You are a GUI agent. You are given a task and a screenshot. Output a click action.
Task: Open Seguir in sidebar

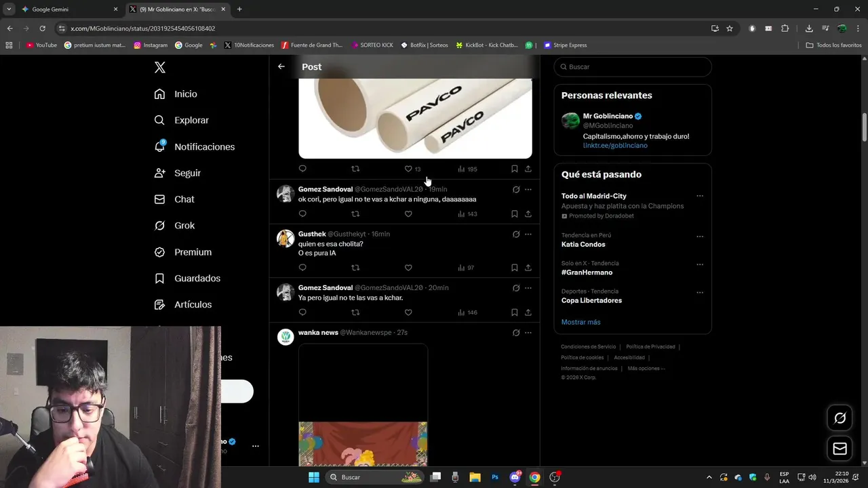(x=177, y=173)
